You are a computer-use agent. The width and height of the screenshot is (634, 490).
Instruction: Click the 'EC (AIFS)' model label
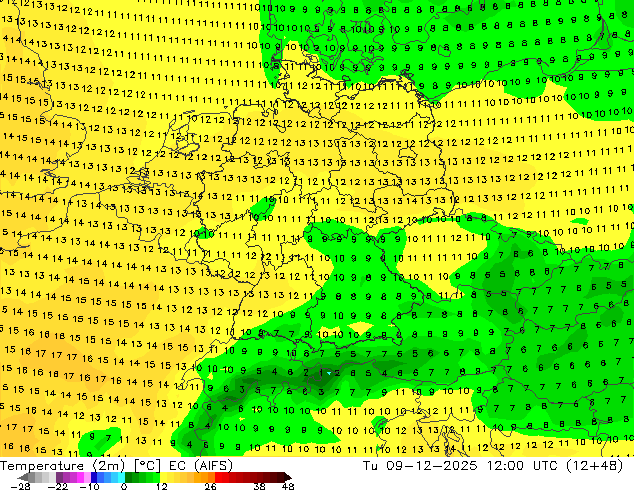[201, 466]
